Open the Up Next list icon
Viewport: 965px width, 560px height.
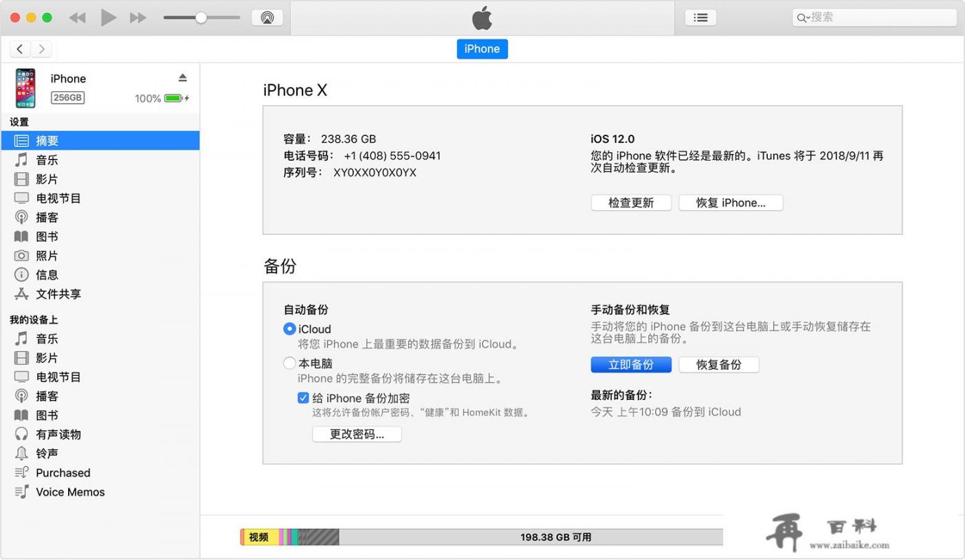click(700, 18)
